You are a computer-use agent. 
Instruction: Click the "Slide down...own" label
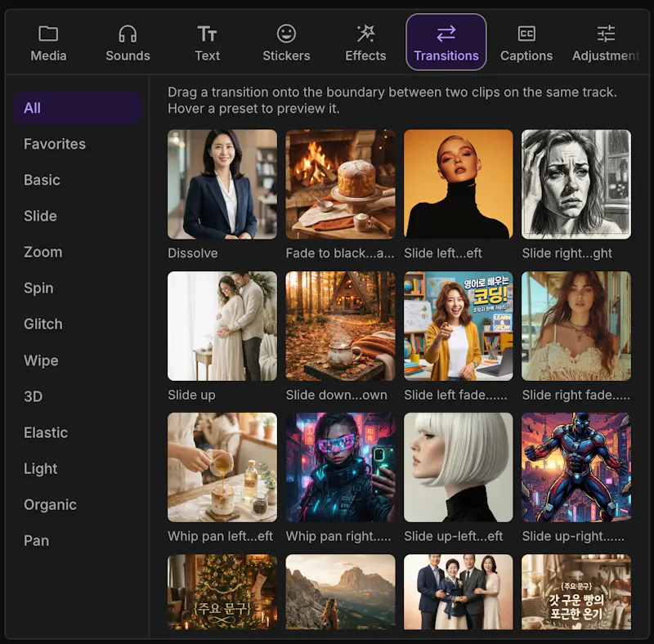tap(337, 395)
